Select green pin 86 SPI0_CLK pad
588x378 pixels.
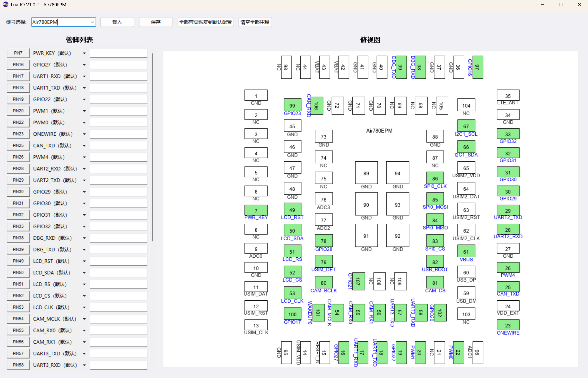(435, 178)
